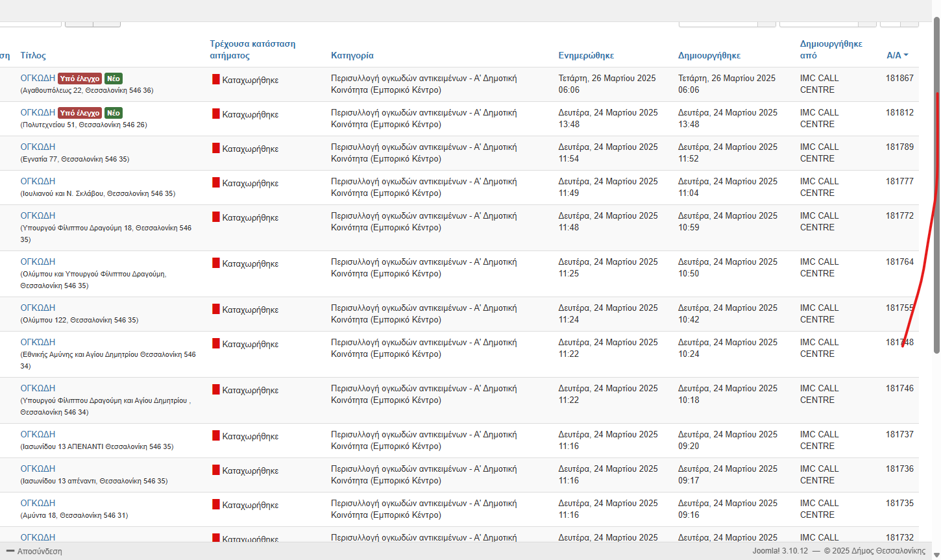Click the green 'Νέο' badge on the Αγαθουπόλεως 22 row
This screenshot has height=560, width=941.
tap(114, 79)
